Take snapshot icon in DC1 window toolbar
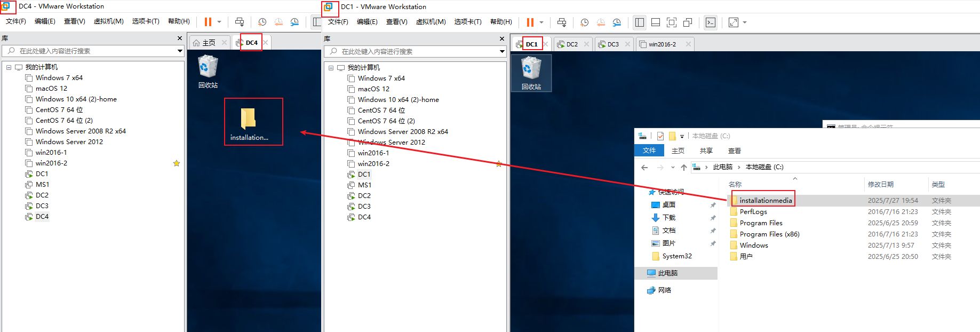 585,22
